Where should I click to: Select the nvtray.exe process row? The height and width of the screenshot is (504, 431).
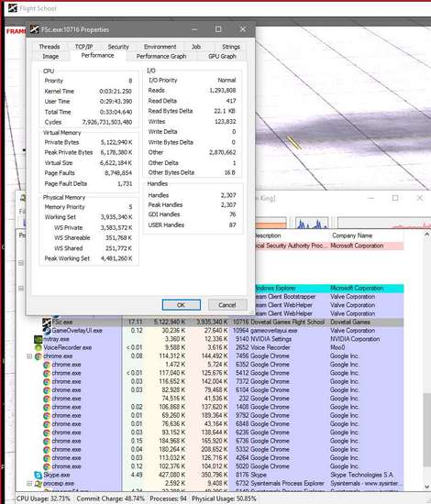(x=219, y=339)
